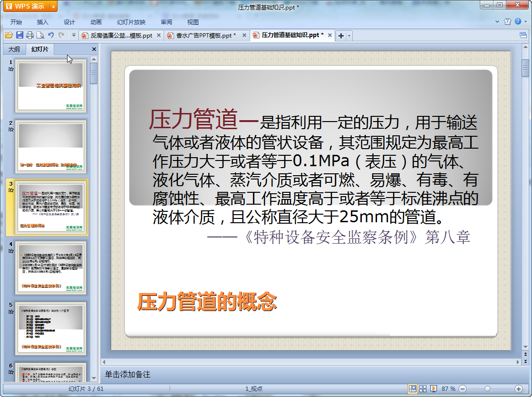Click the animation star icon under slide 2
This screenshot has height=397, width=532.
[11, 130]
